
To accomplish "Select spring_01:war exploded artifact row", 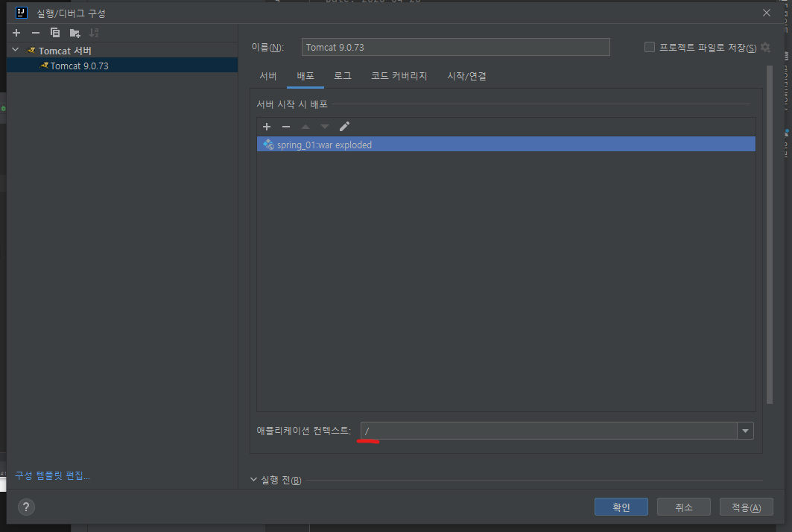I will click(506, 145).
